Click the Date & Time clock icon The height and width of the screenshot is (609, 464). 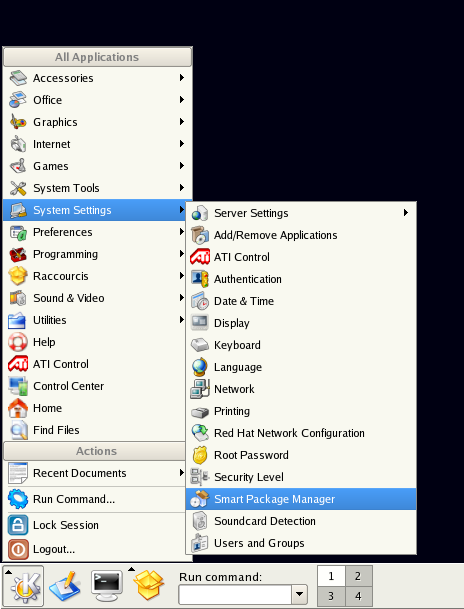tap(200, 301)
